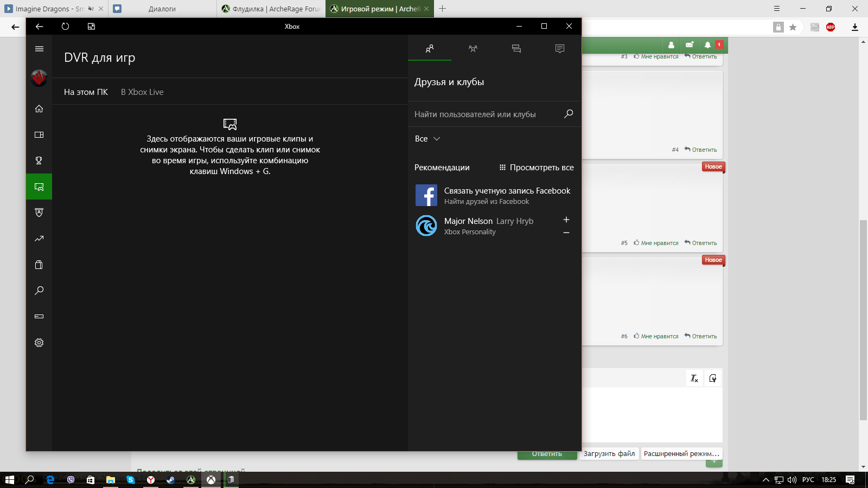The height and width of the screenshot is (488, 868).
Task: Remove the Major Nelson suggestion with the minus icon
Action: click(566, 233)
